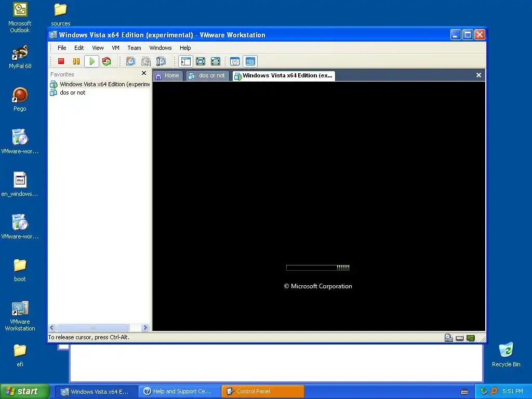The image size is (532, 399).
Task: Click the CD/DVD device status icon
Action: click(448, 338)
